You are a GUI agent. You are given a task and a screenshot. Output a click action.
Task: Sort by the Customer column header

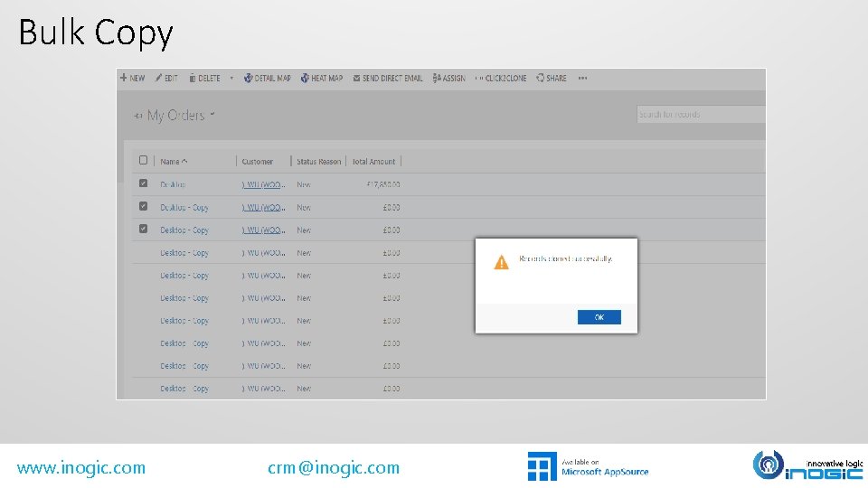(x=258, y=162)
